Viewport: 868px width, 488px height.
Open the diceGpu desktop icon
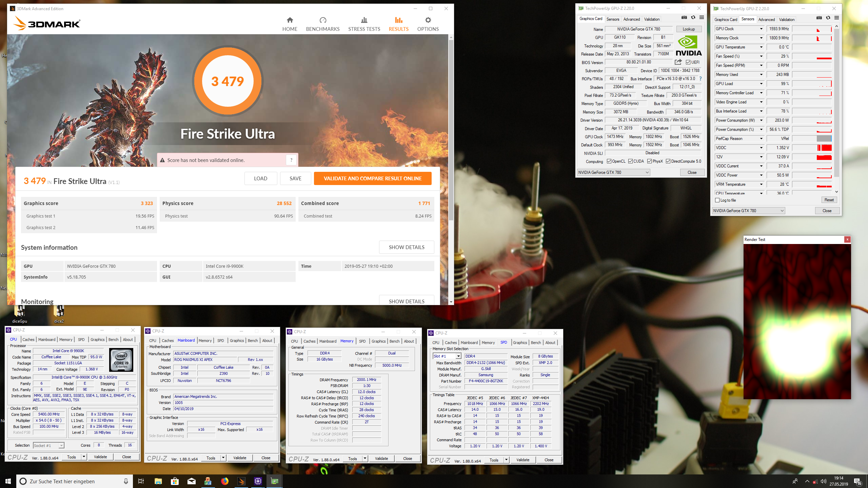20,313
